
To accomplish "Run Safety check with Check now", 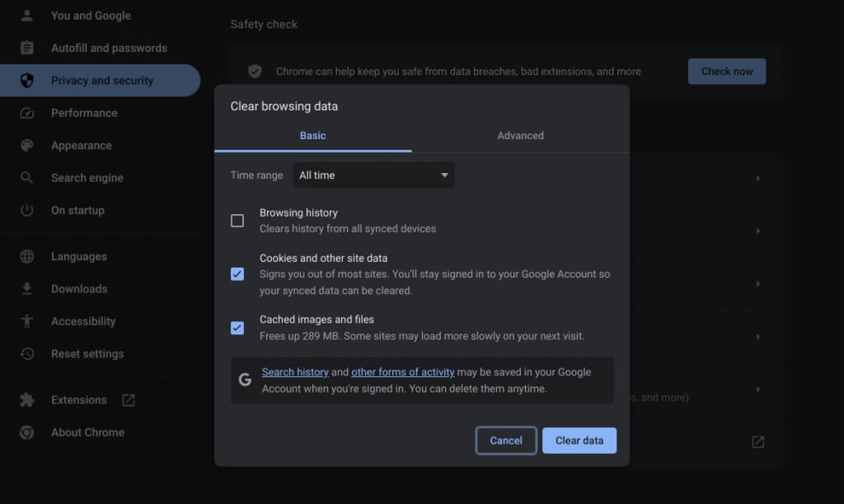I will click(726, 72).
